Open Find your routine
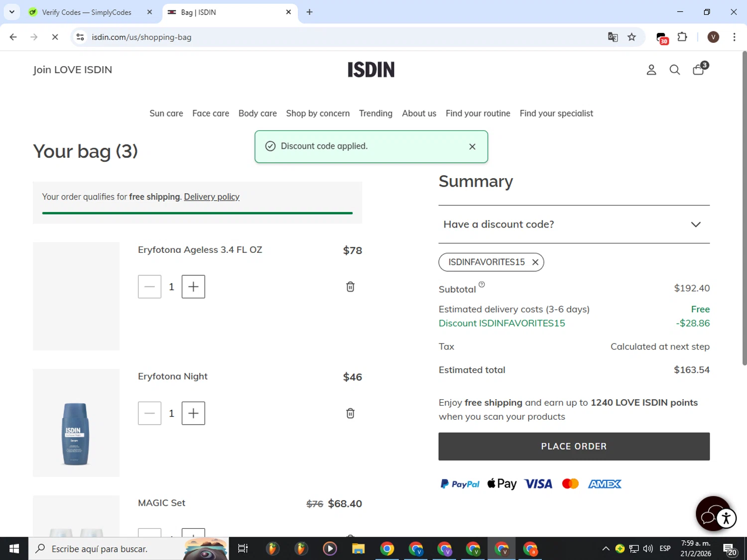The height and width of the screenshot is (560, 747). point(478,113)
